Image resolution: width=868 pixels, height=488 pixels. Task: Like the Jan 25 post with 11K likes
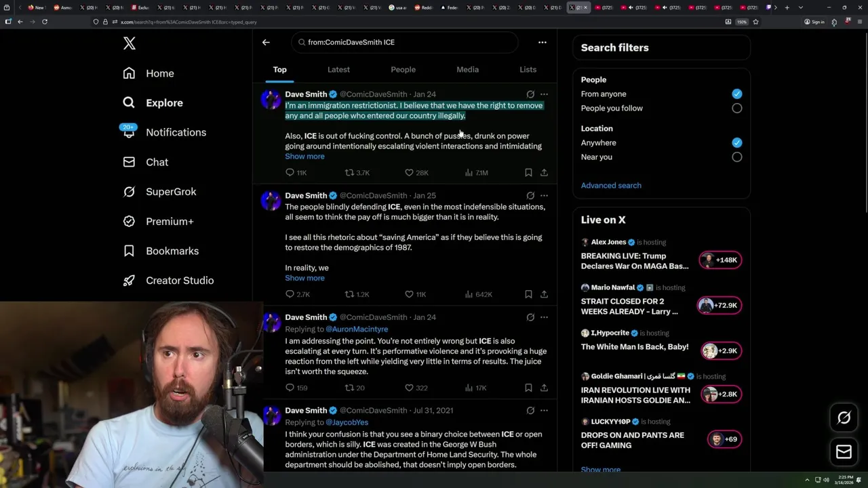point(415,295)
